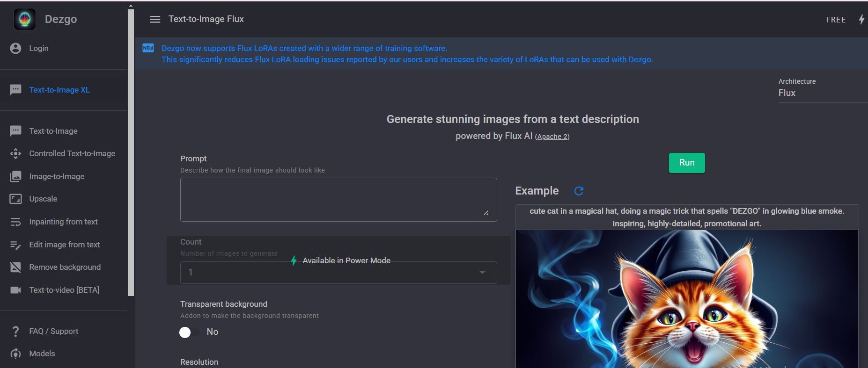The width and height of the screenshot is (868, 368).
Task: Click the NEW badge icon in banner
Action: (x=148, y=48)
